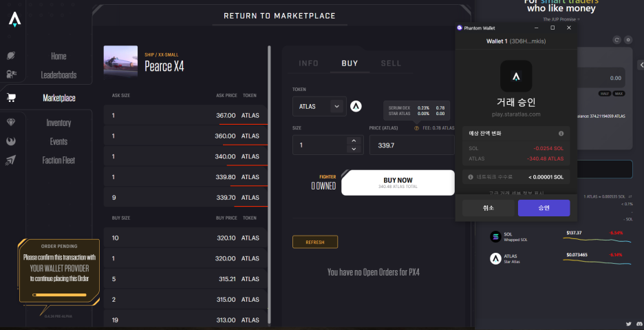Expand 고급 거래 세부 정보 표시 details
Image resolution: width=644 pixels, height=330 pixels.
(x=517, y=193)
